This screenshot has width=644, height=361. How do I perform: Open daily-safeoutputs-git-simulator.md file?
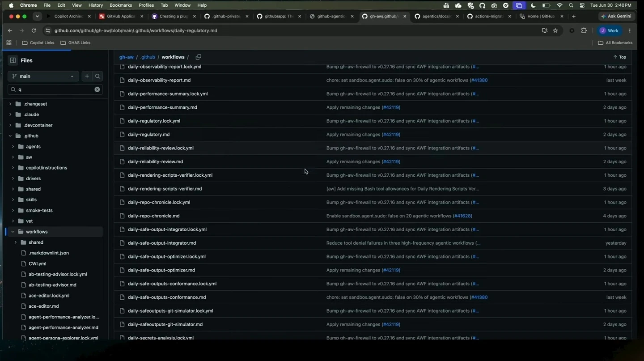click(165, 324)
